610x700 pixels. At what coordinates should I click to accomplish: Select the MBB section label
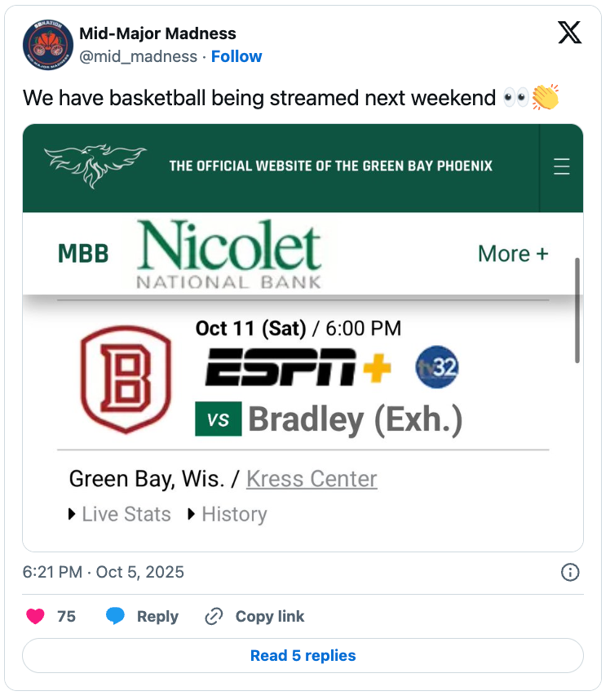click(x=83, y=254)
